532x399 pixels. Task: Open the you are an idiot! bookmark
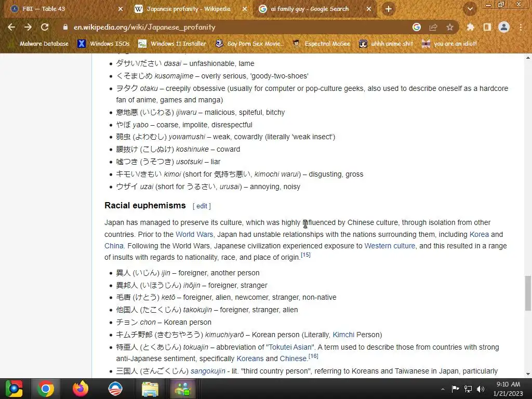(x=449, y=44)
